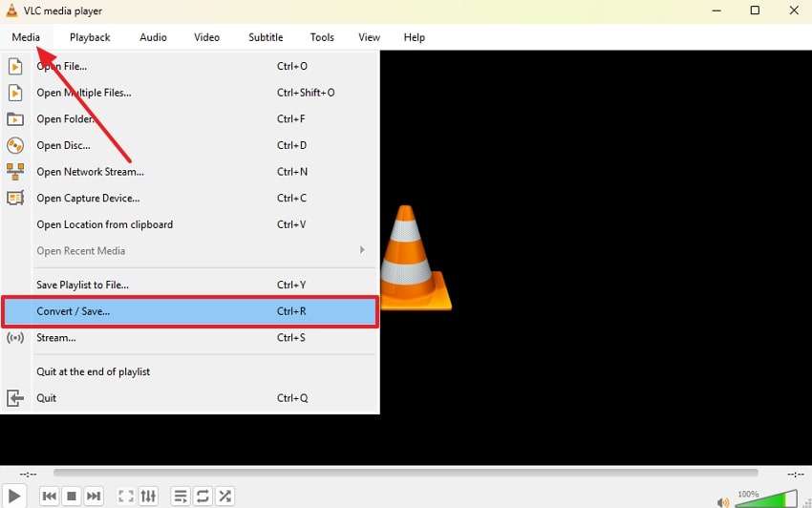Screen dimensions: 812x508
Task: Choose Open Disc... entry
Action: click(190, 145)
